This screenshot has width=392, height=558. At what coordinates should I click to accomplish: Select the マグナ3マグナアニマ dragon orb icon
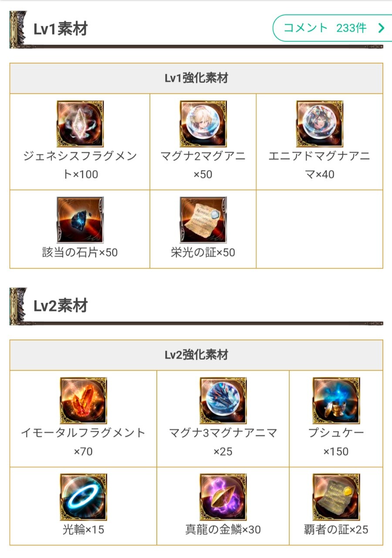tap(223, 401)
